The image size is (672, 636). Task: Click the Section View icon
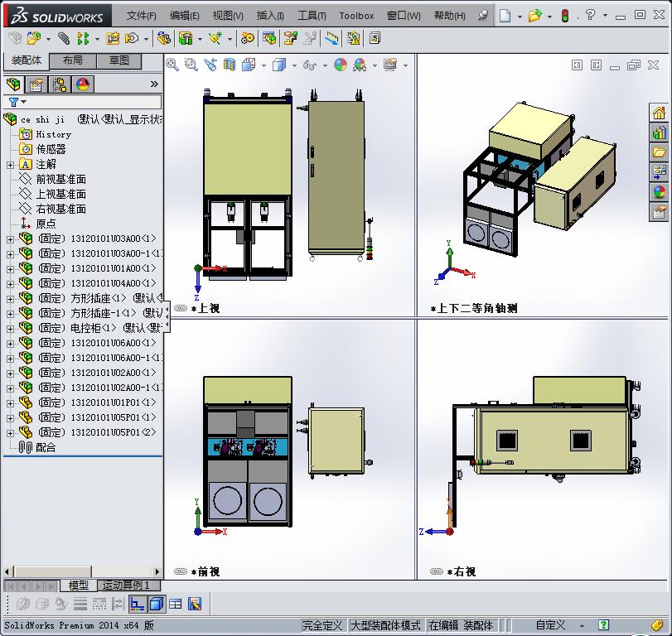point(230,65)
